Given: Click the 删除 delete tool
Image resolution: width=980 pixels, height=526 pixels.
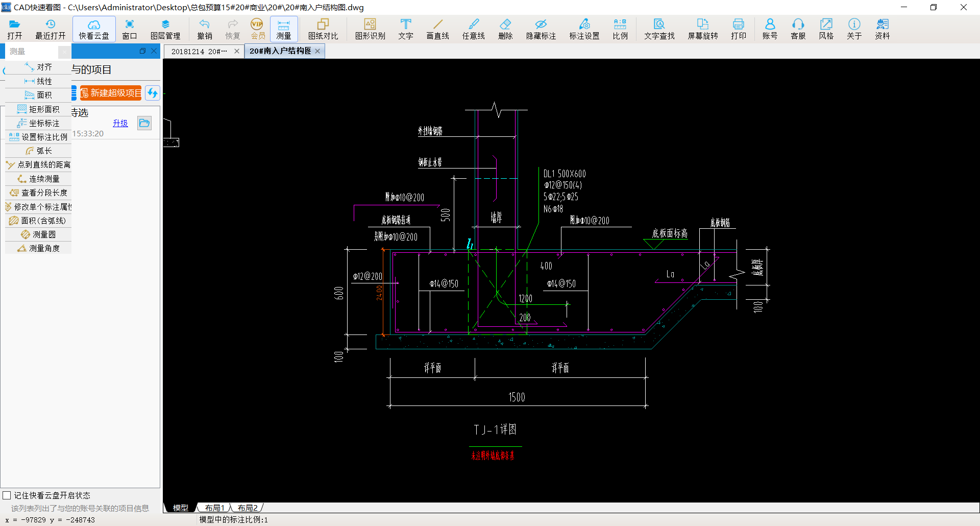Looking at the screenshot, I should point(505,29).
